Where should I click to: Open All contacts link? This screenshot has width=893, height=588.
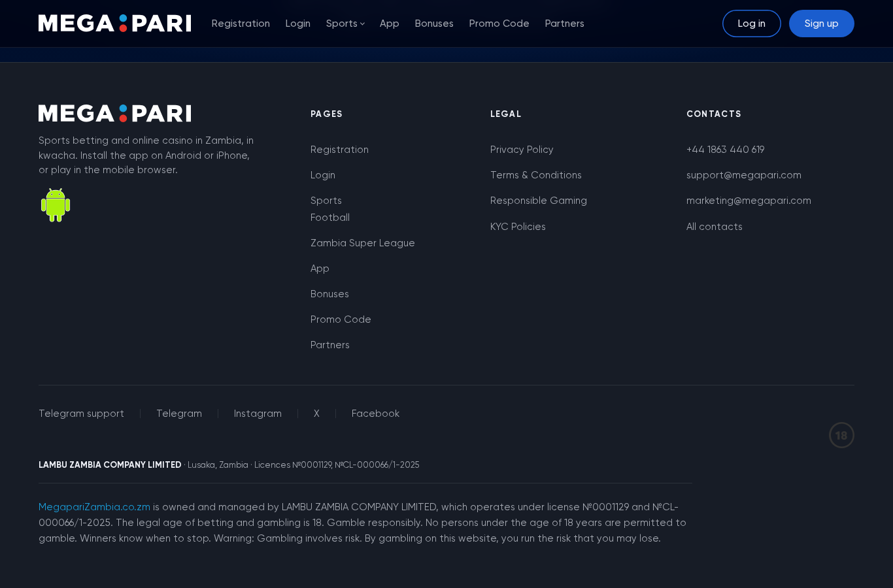point(715,227)
